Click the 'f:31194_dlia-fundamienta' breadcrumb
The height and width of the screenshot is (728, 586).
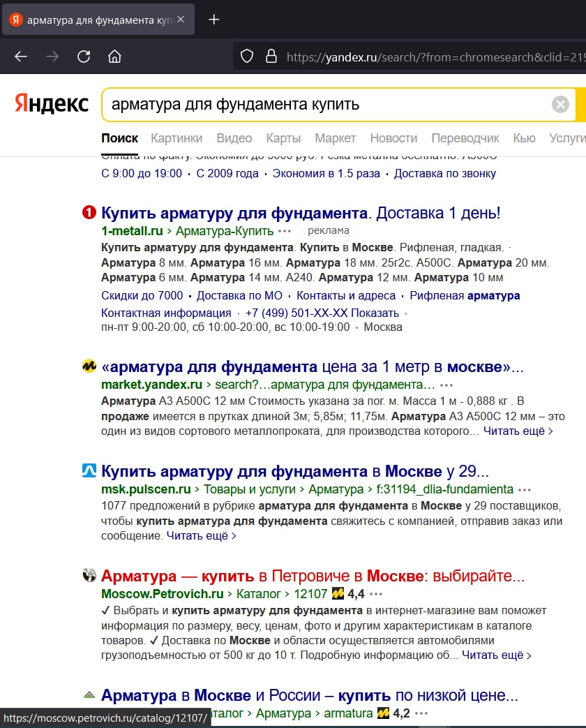coord(445,489)
